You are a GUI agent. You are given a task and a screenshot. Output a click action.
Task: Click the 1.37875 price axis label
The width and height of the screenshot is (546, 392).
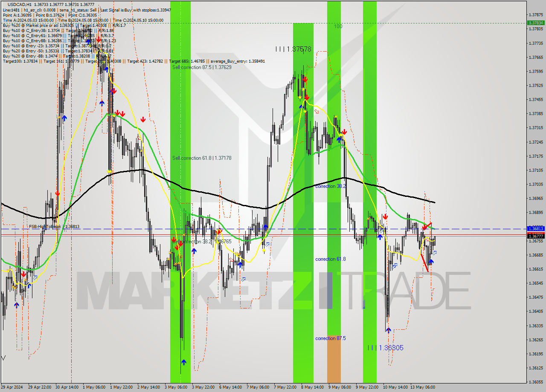535,15
